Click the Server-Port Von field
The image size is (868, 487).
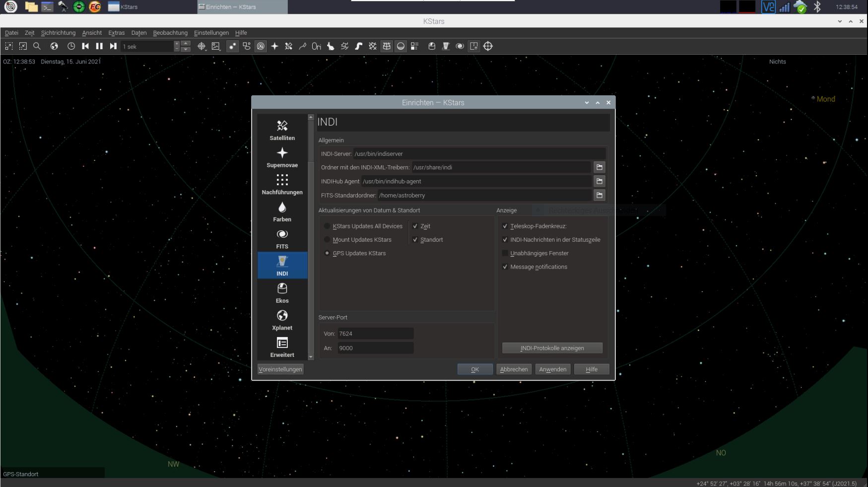point(375,334)
